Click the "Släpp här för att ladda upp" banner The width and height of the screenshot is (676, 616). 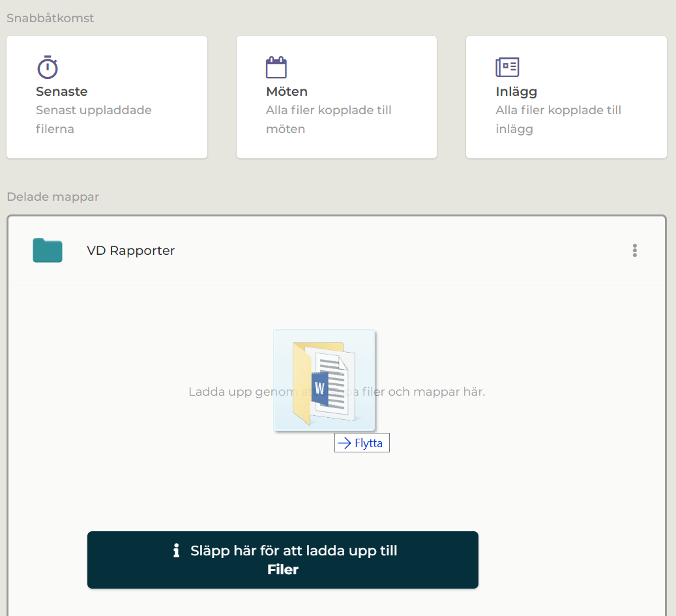[x=293, y=551]
